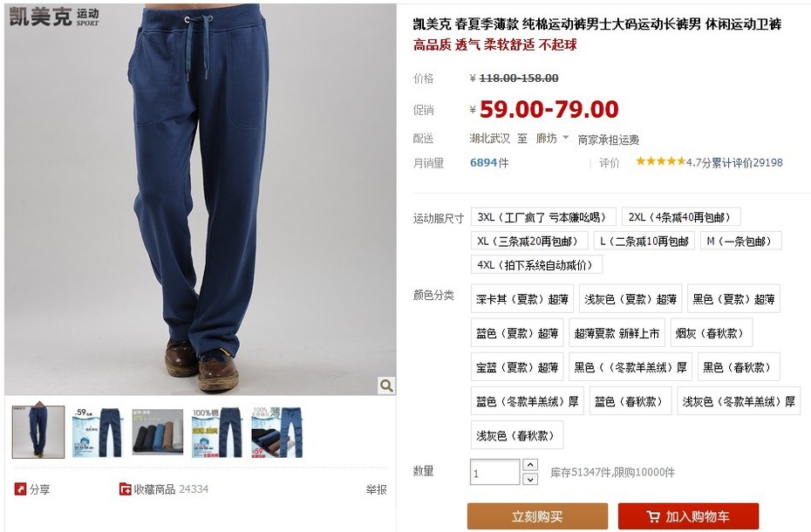This screenshot has width=811, height=532.
Task: Pick color 宝蓝（夏款）超薄
Action: click(x=517, y=367)
